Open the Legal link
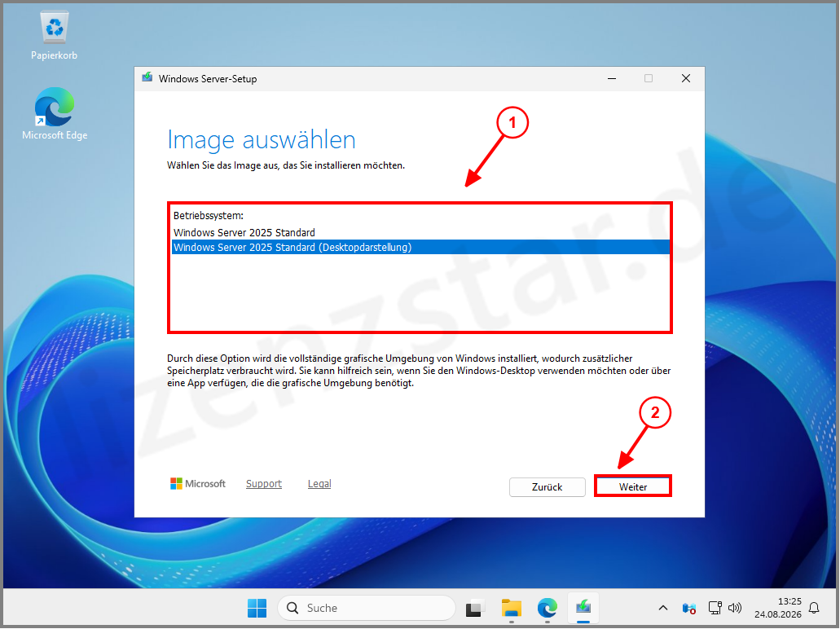The width and height of the screenshot is (840, 629). (x=319, y=484)
